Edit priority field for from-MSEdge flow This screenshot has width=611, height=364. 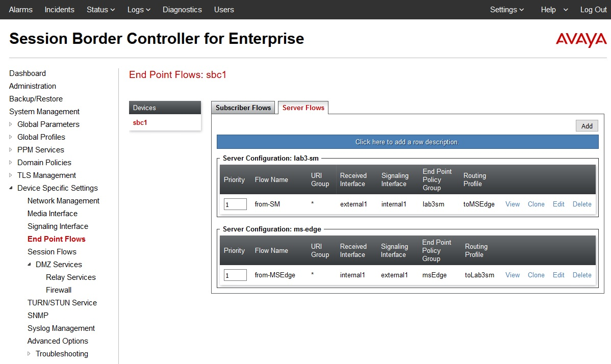point(235,275)
